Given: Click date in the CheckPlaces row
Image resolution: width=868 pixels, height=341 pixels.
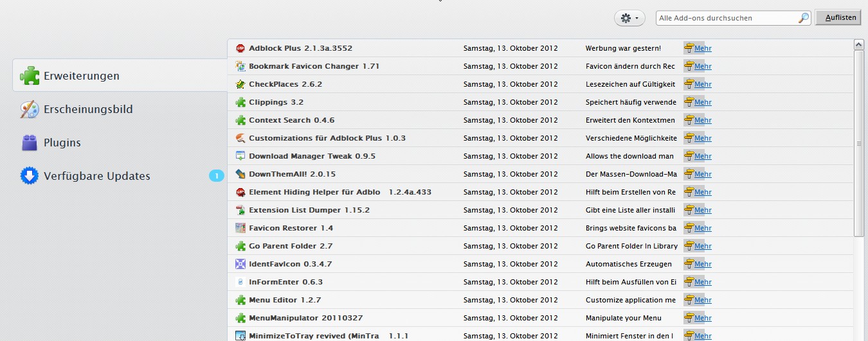Looking at the screenshot, I should [x=511, y=84].
